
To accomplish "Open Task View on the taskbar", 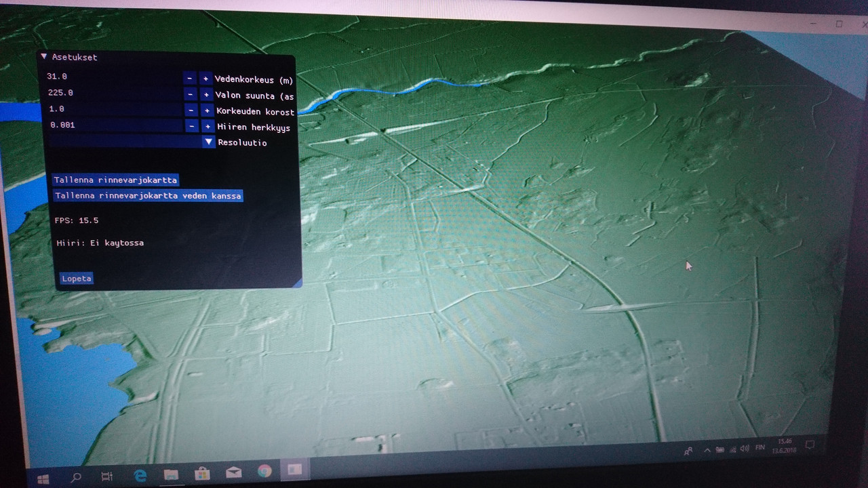I will pos(107,476).
